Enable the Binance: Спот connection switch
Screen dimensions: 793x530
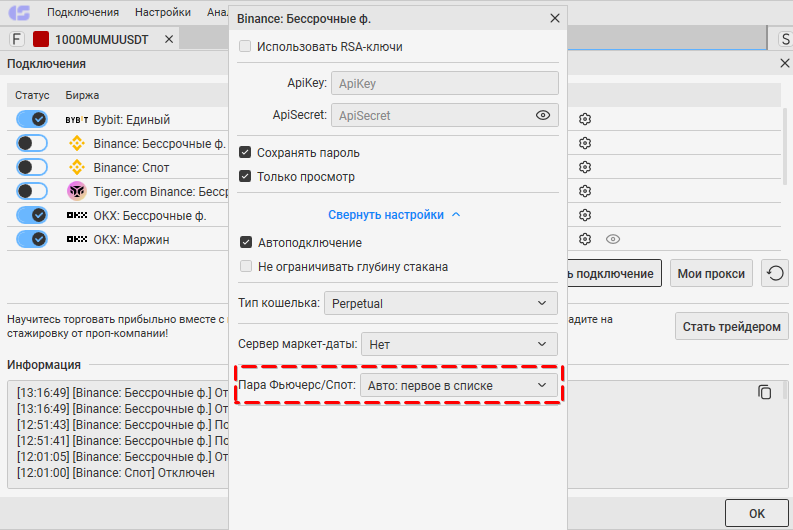point(32,167)
